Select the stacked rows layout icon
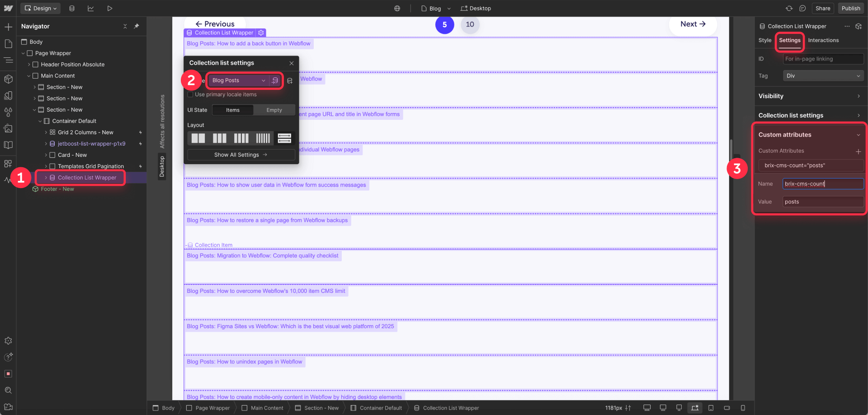The width and height of the screenshot is (868, 415). coord(284,138)
